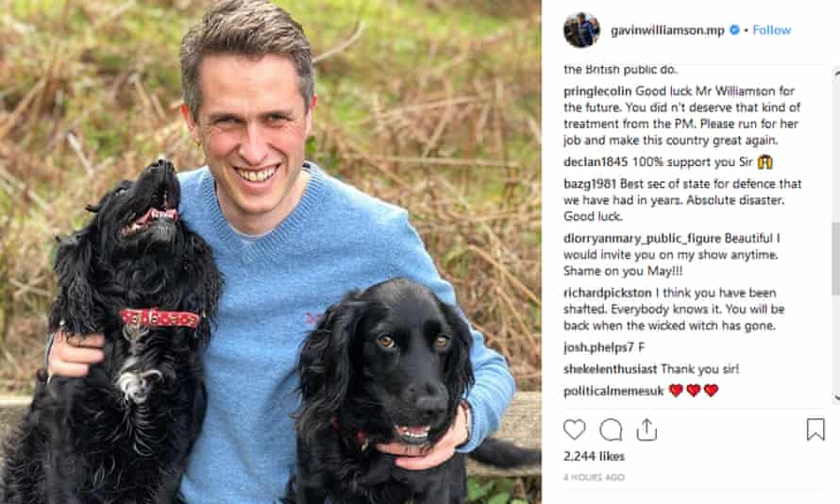
Task: Visit bazg1981 user profile
Action: click(590, 184)
